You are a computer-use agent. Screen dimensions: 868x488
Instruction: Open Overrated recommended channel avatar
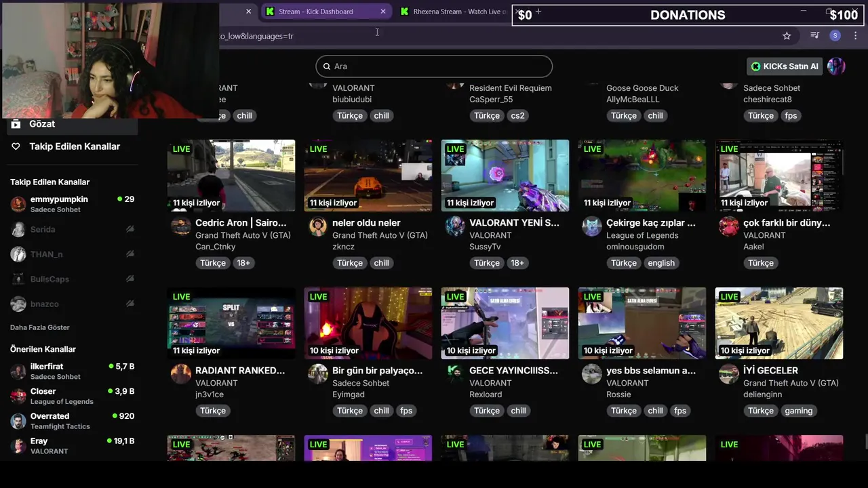point(18,421)
